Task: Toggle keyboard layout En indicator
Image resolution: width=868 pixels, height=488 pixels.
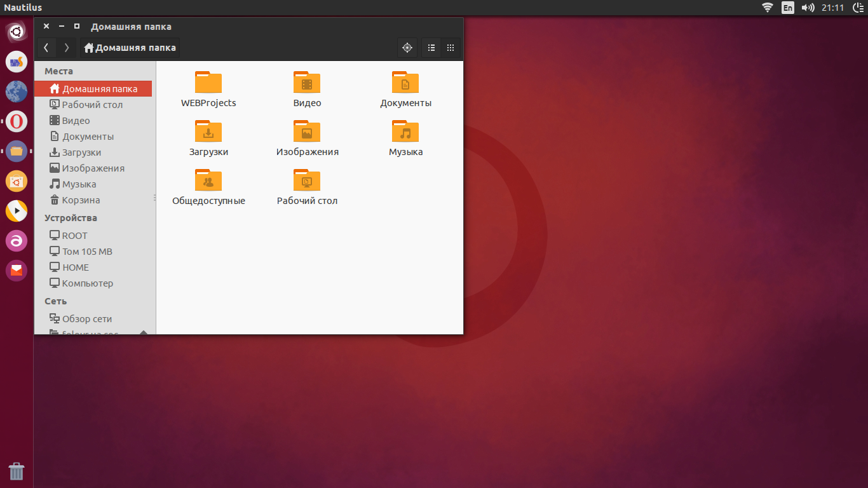Action: tap(788, 8)
